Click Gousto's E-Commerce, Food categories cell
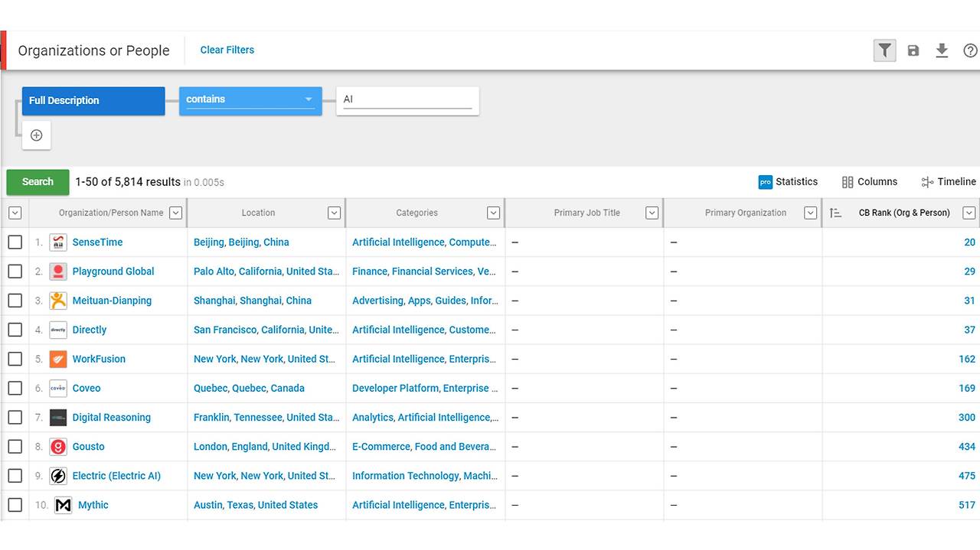 (425, 447)
